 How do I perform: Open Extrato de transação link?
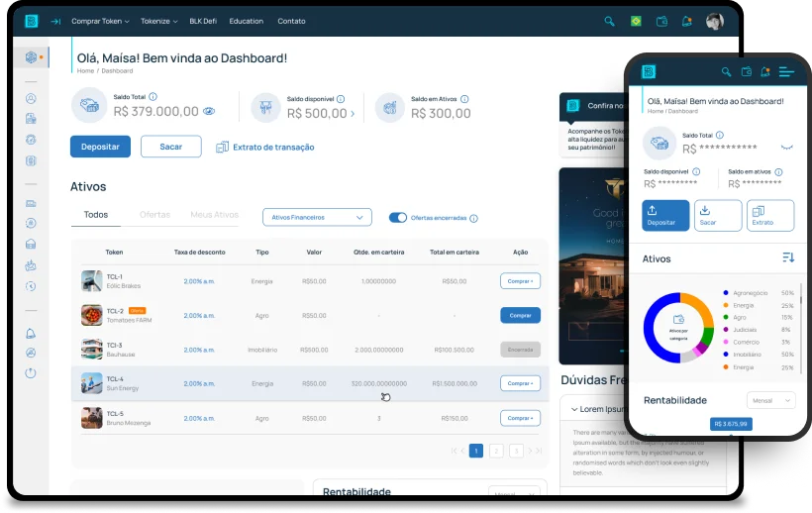[265, 148]
